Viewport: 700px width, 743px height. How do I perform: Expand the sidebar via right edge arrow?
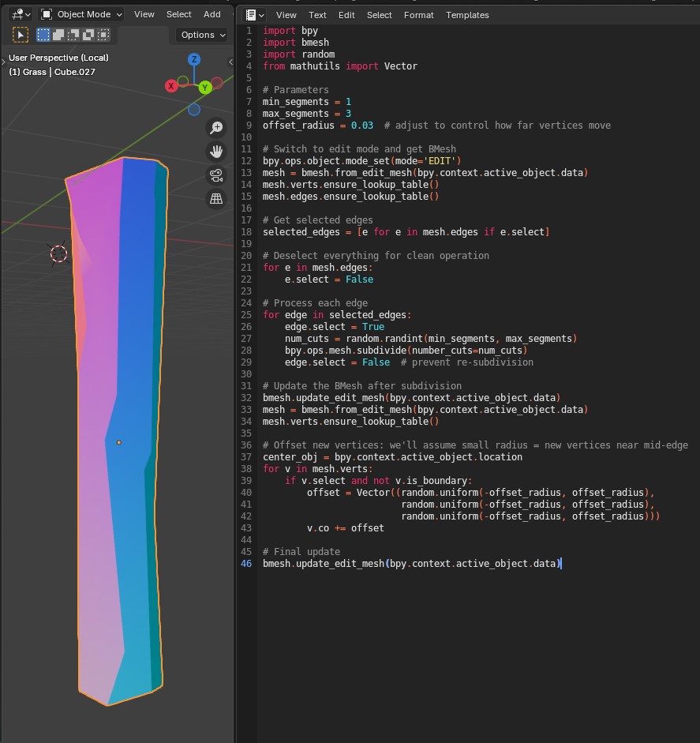click(230, 62)
